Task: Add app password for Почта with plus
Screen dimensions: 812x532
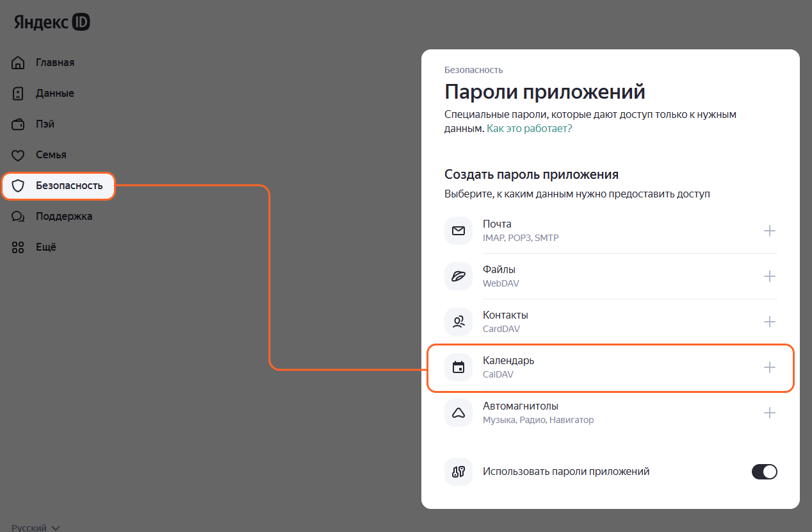Action: click(x=770, y=231)
